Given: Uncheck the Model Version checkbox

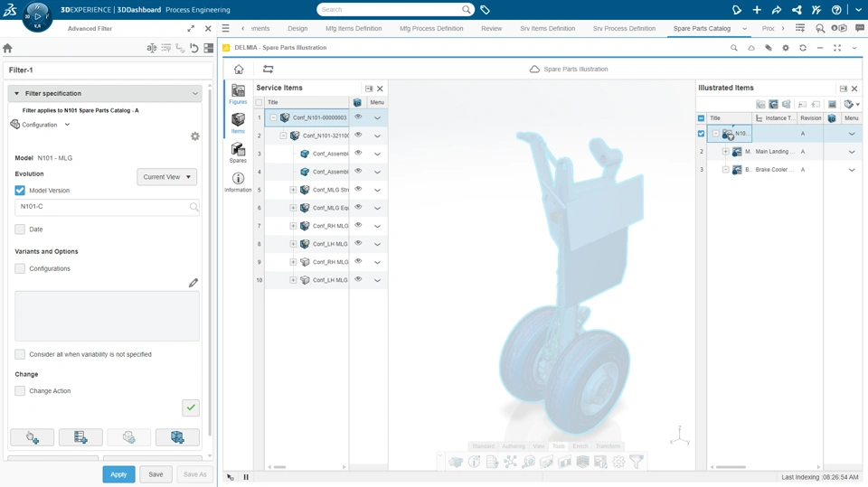Looking at the screenshot, I should click(20, 191).
